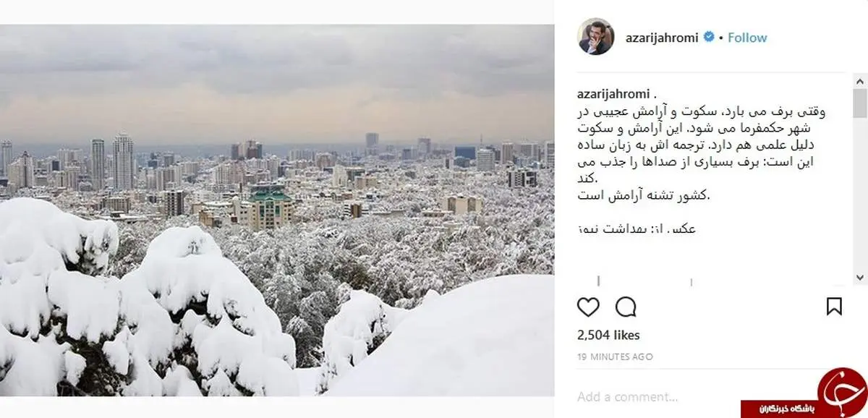868x418 pixels.
Task: View the 2,504 likes list
Action: point(608,335)
